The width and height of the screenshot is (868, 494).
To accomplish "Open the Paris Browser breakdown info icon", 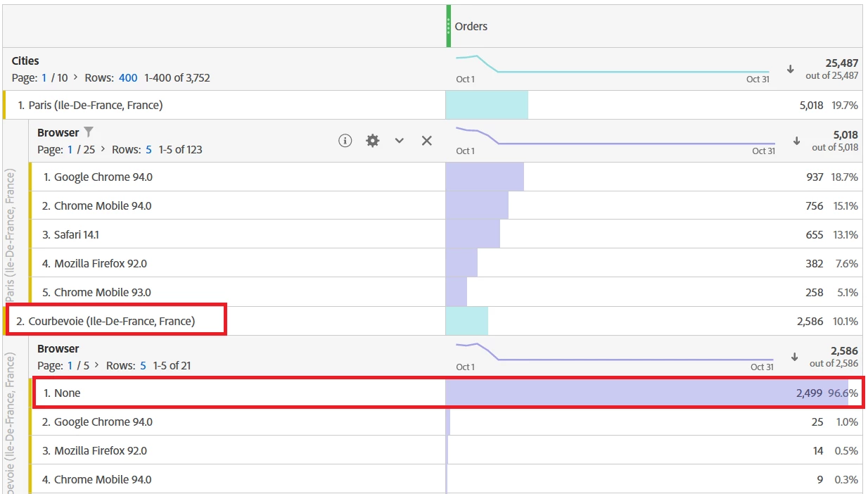I will [345, 141].
